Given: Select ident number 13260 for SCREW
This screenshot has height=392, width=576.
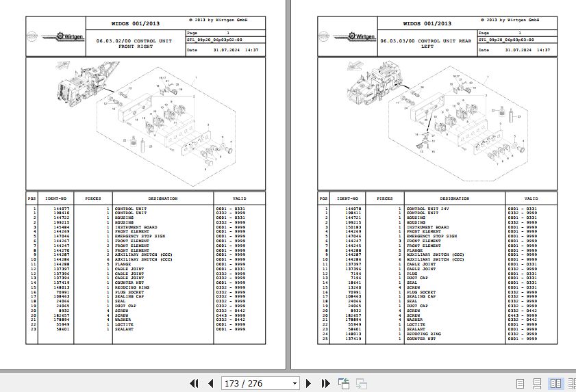Looking at the screenshot, I should coord(354,287).
